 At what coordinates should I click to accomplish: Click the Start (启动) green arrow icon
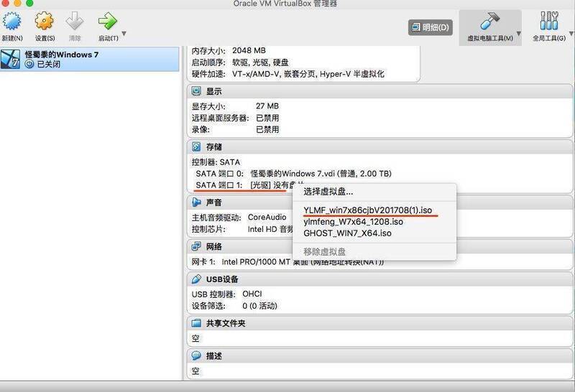(x=108, y=22)
